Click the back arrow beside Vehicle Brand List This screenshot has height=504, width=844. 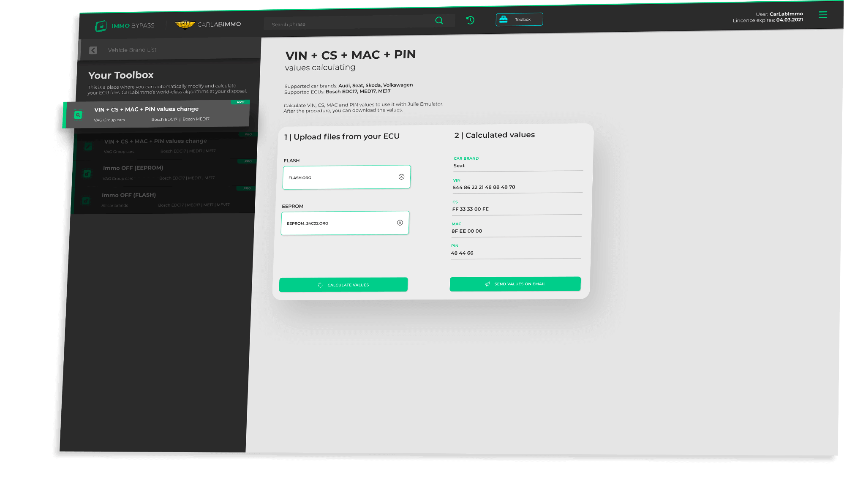click(93, 50)
